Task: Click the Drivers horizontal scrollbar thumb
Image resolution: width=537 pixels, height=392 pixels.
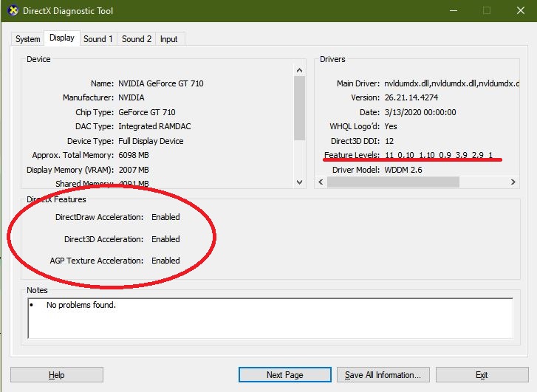Action: pos(393,182)
